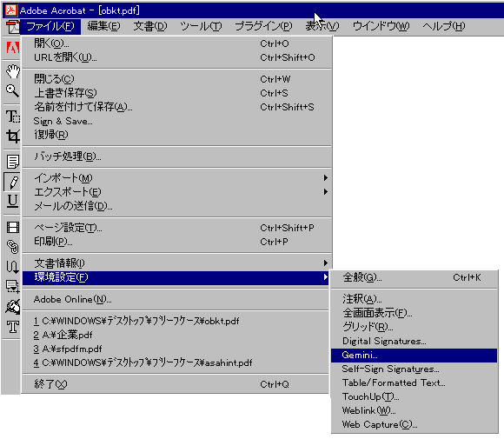Select the Link tool chain icon
The width and height of the screenshot is (504, 439).
pos(13,247)
